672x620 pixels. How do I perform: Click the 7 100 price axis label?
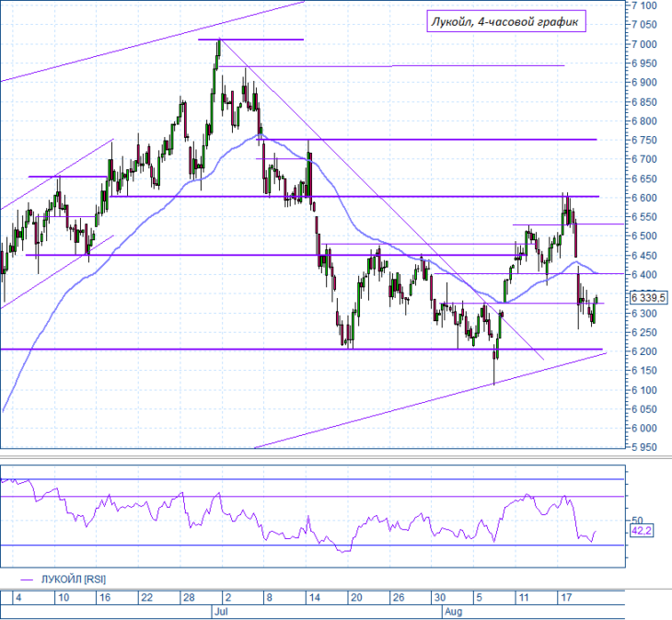[644, 6]
